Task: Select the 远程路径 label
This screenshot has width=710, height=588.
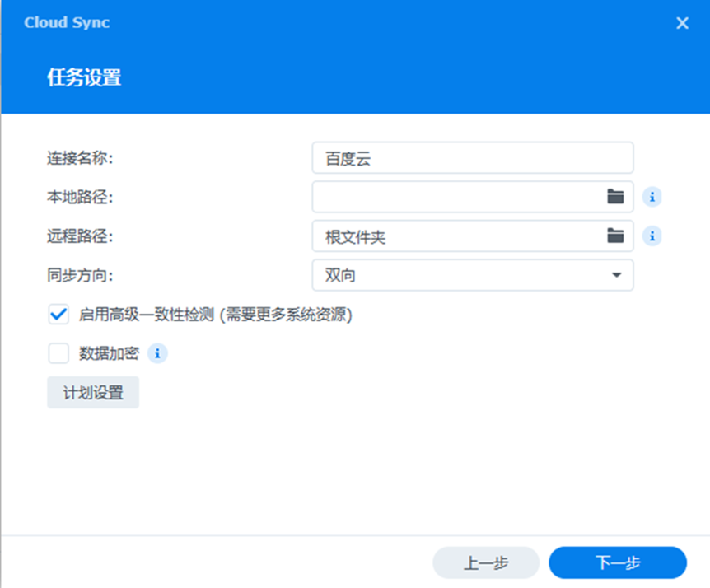Action: coord(80,236)
